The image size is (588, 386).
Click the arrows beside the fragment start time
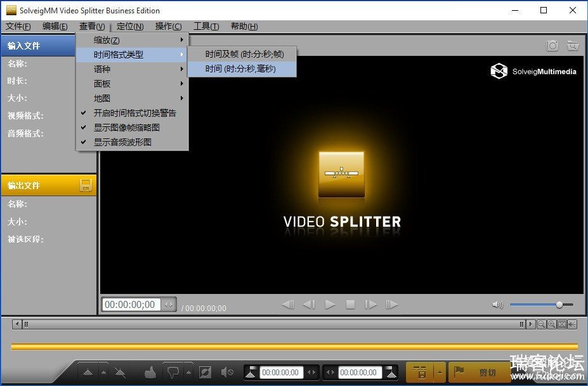point(311,373)
